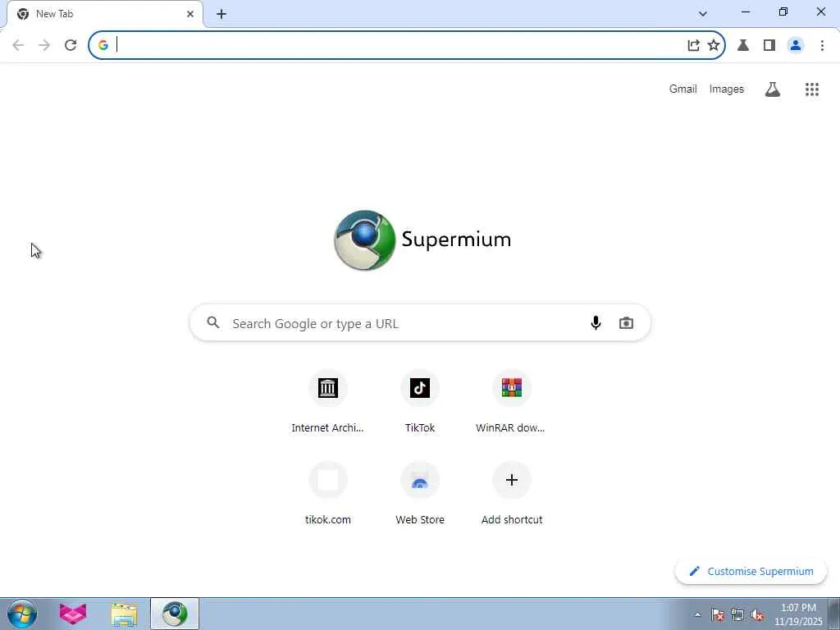Click the Show desktop strip

(x=834, y=614)
